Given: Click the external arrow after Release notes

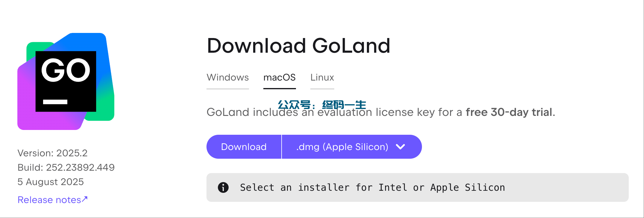Looking at the screenshot, I should [85, 199].
